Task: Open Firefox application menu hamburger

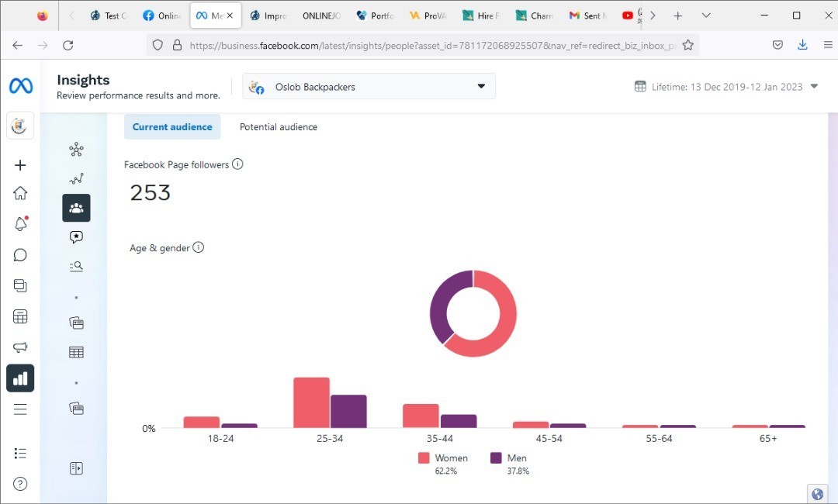Action: coord(827,46)
